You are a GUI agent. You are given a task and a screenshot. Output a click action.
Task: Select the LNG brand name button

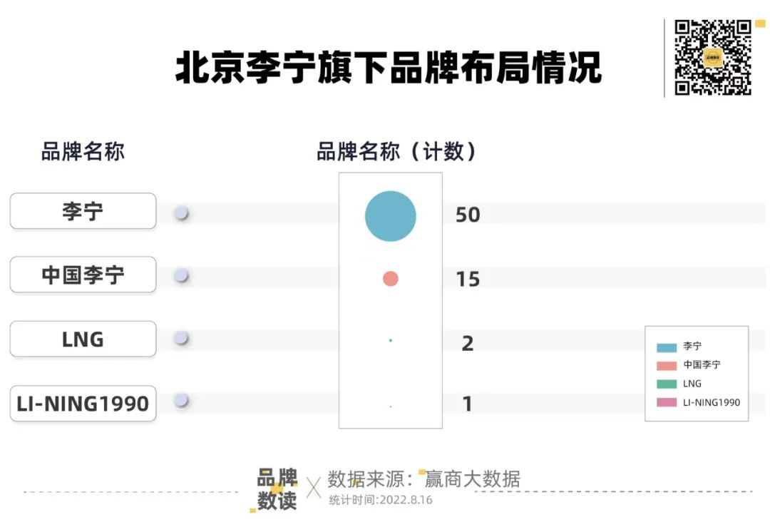pyautogui.click(x=83, y=339)
